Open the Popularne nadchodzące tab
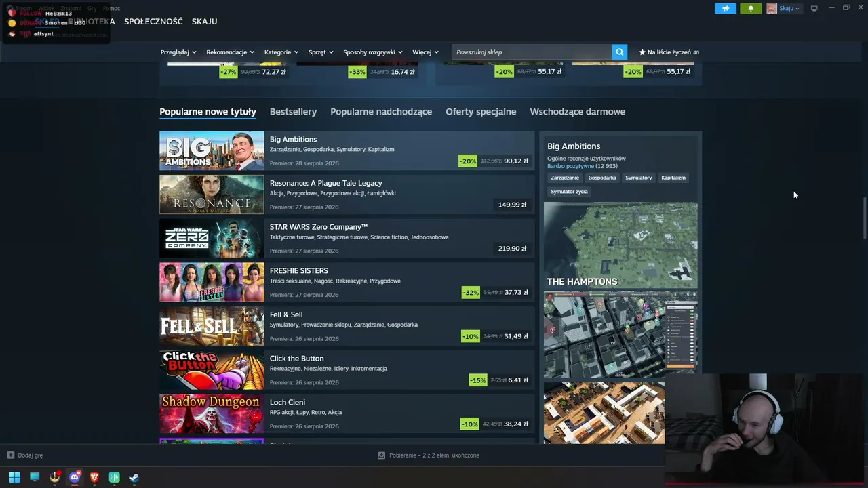Viewport: 868px width, 488px height. tap(381, 112)
